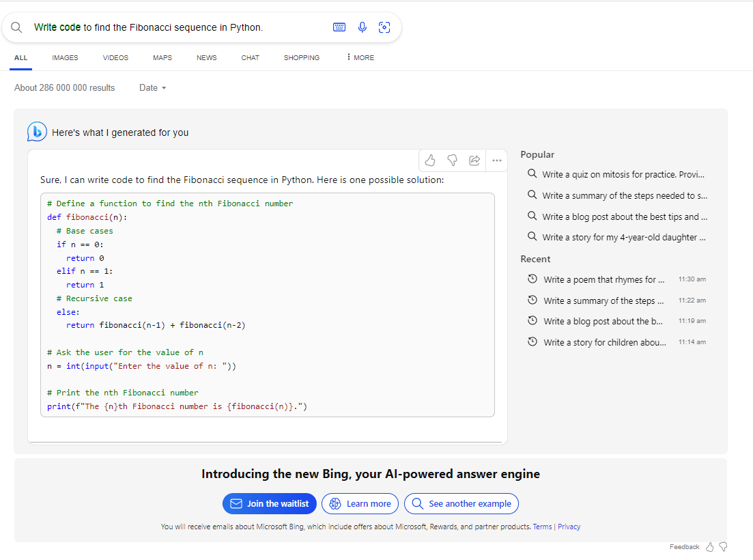
Task: Give thumbs up next to Feedback
Action: 710,547
